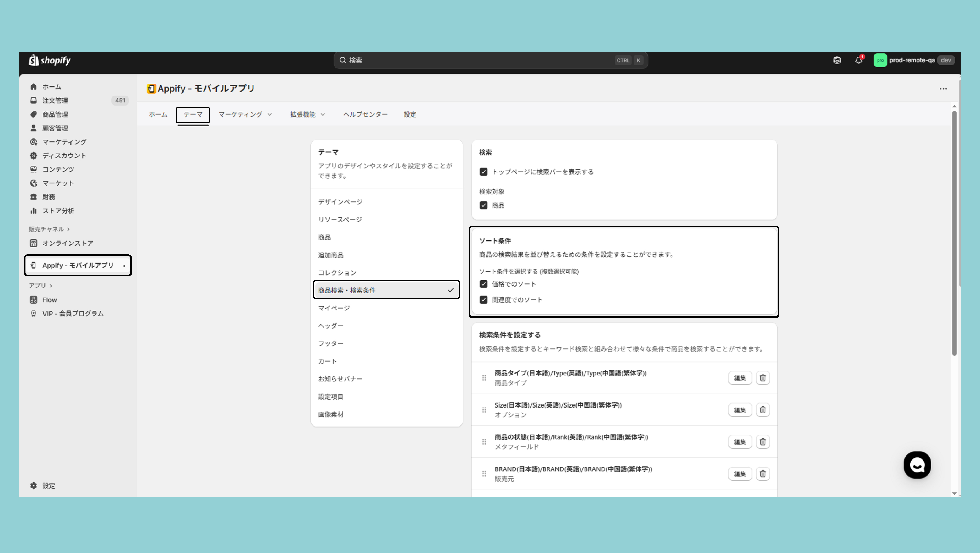
Task: Click 編集 button for 商品の状態 condition
Action: 740,442
